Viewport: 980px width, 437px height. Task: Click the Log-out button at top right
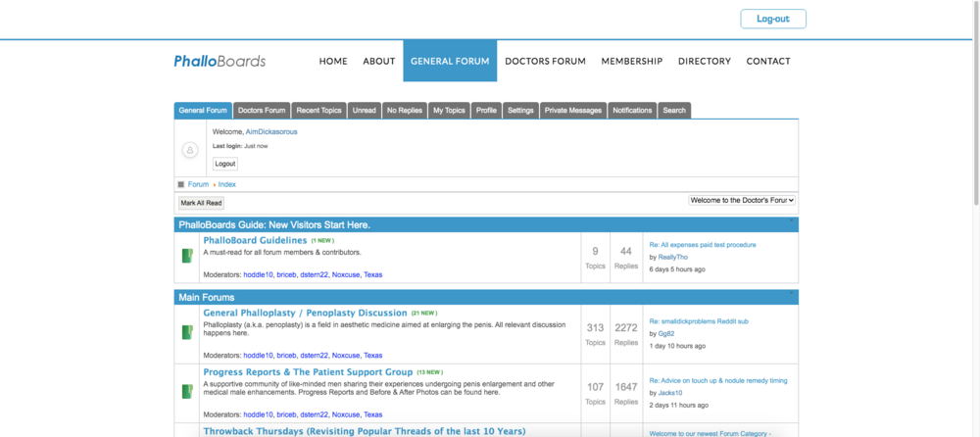773,19
